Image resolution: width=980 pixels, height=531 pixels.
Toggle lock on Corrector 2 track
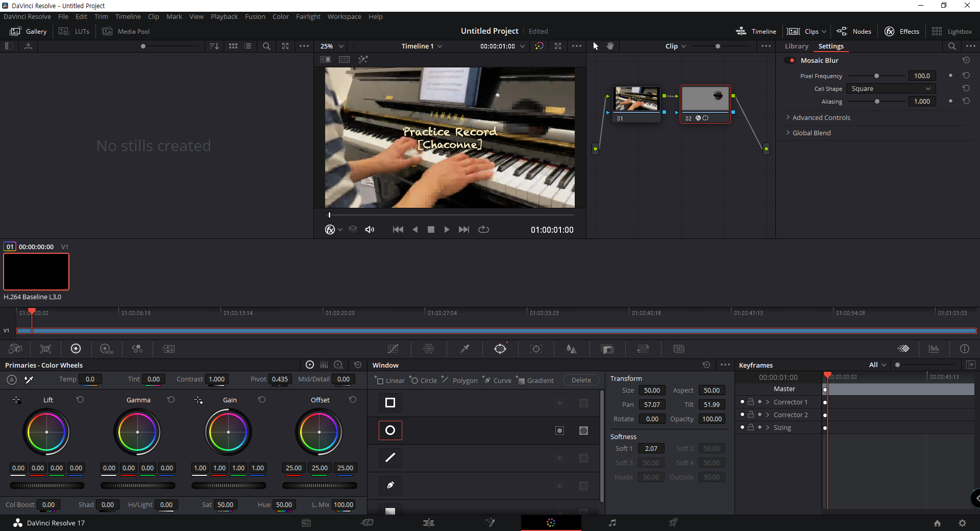751,415
